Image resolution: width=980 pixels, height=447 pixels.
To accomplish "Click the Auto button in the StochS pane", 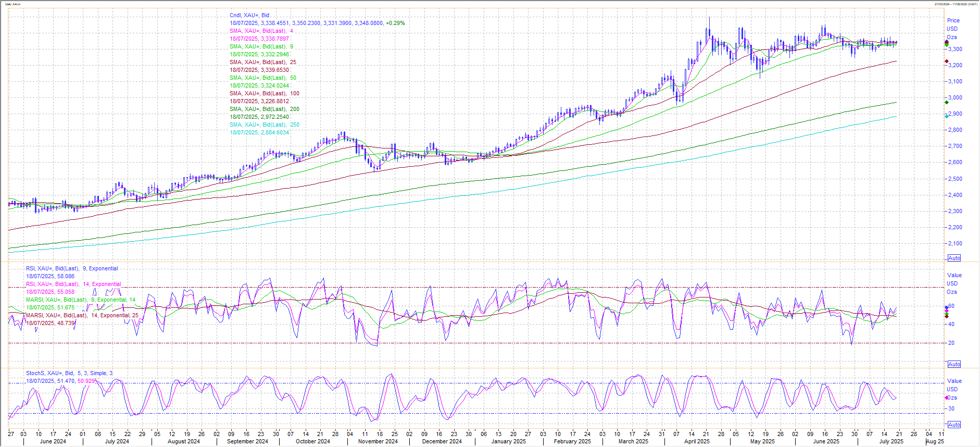I will [954, 425].
